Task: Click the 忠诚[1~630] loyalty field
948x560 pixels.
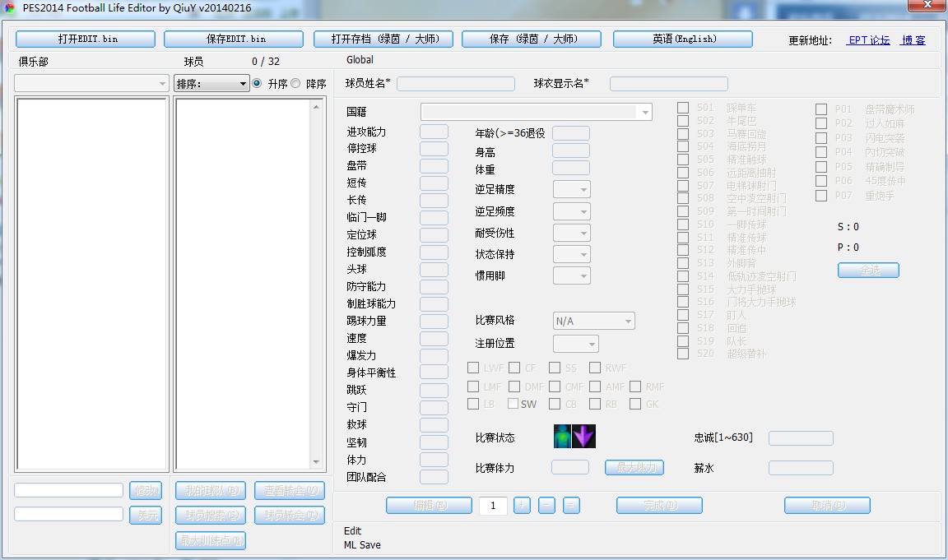Action: (x=801, y=438)
